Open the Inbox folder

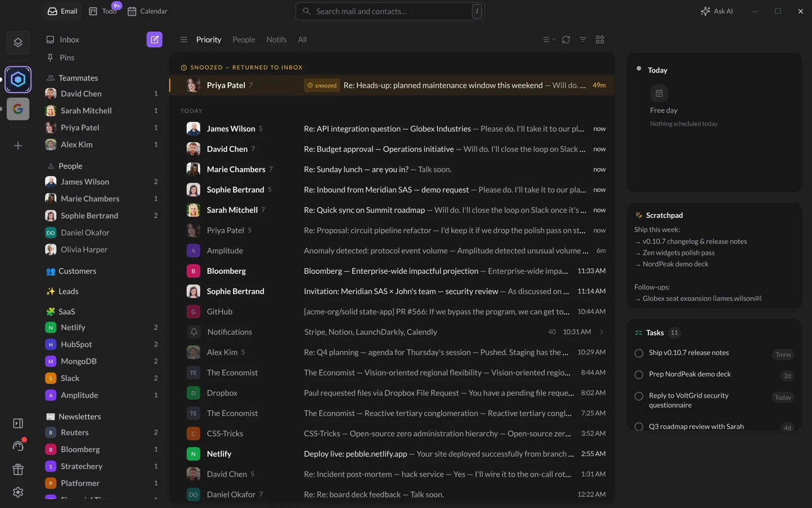(69, 40)
